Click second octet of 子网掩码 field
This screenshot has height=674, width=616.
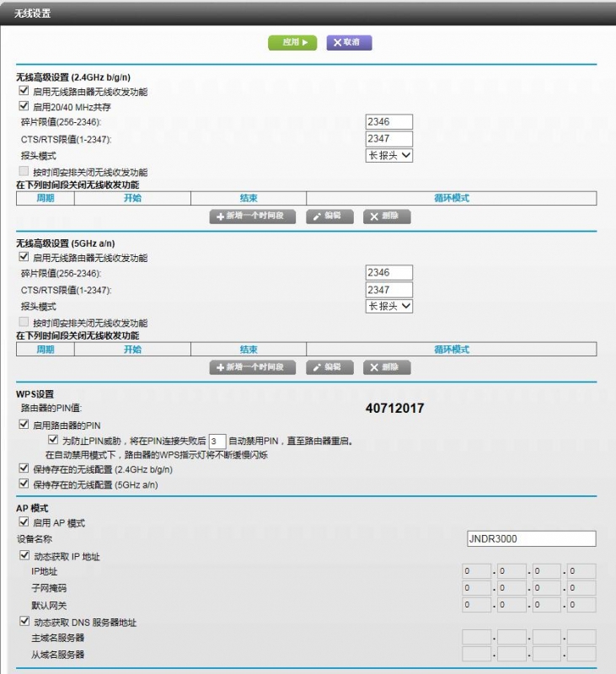512,588
